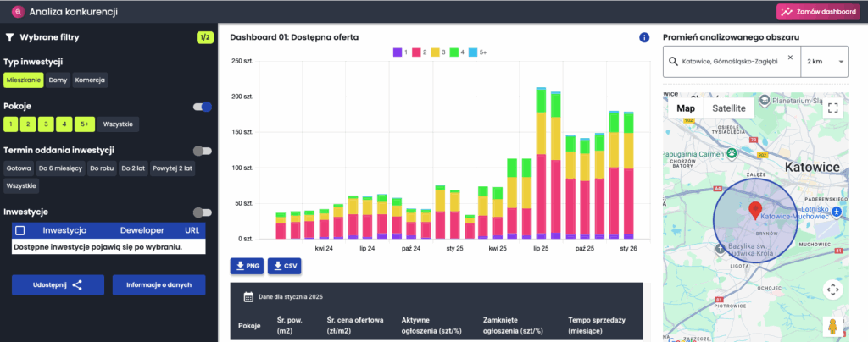Click the filter funnel icon
The image size is (868, 342).
click(x=10, y=37)
